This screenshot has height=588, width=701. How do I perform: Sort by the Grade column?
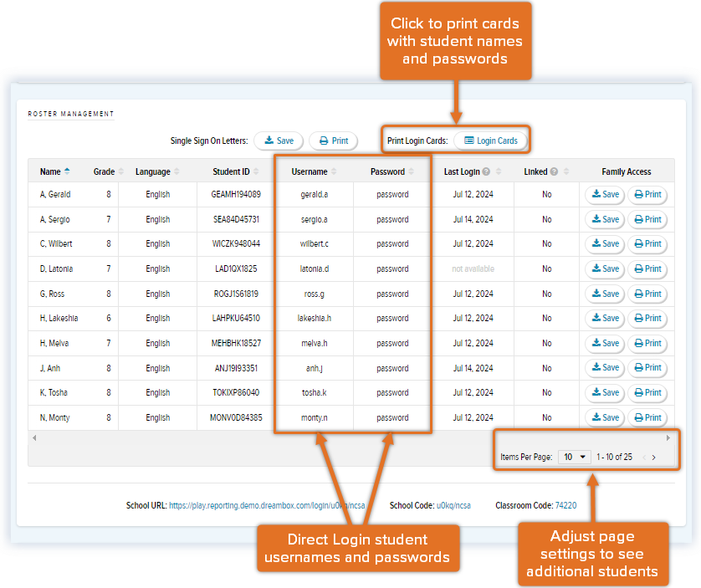click(x=104, y=171)
